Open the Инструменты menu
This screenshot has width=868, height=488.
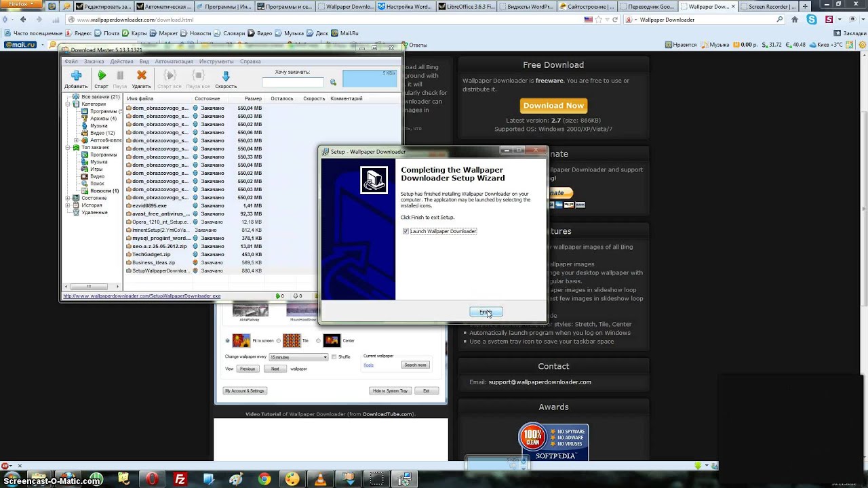click(x=216, y=62)
